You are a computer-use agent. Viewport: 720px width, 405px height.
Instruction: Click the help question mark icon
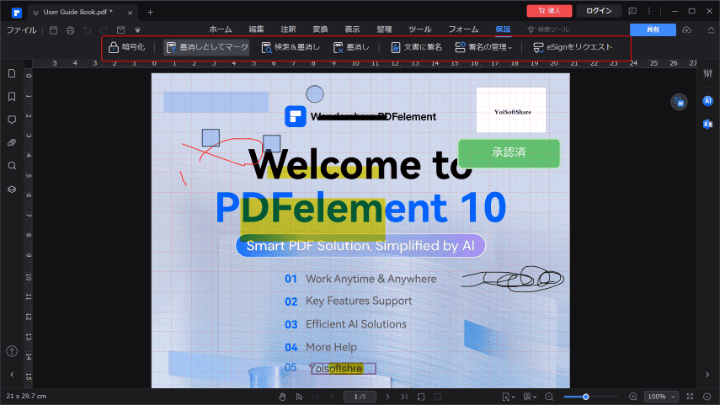click(x=12, y=351)
